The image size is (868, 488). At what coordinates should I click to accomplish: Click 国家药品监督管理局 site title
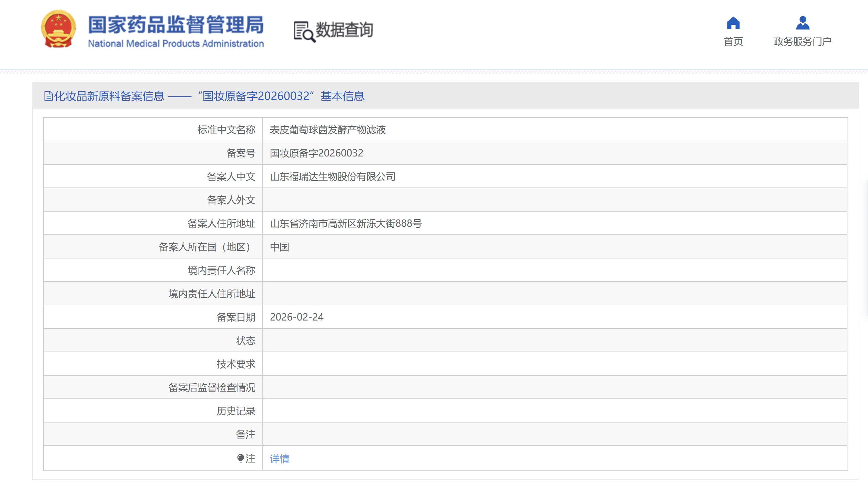[176, 25]
